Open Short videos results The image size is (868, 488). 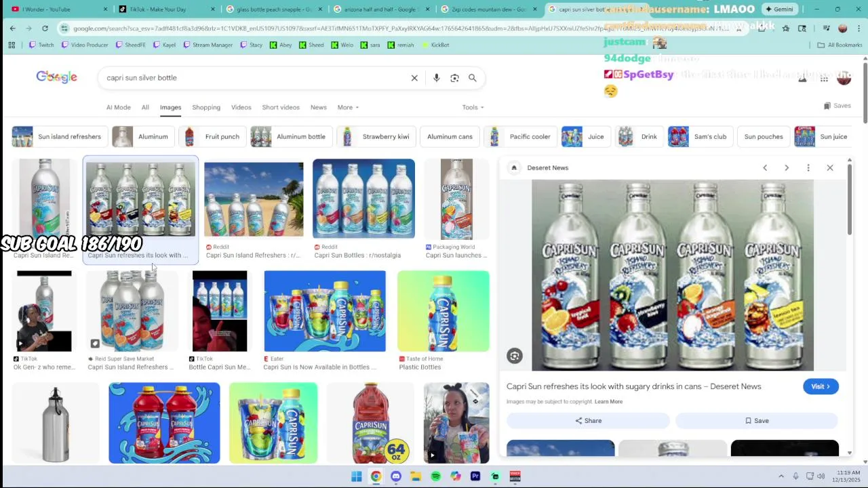tap(281, 107)
